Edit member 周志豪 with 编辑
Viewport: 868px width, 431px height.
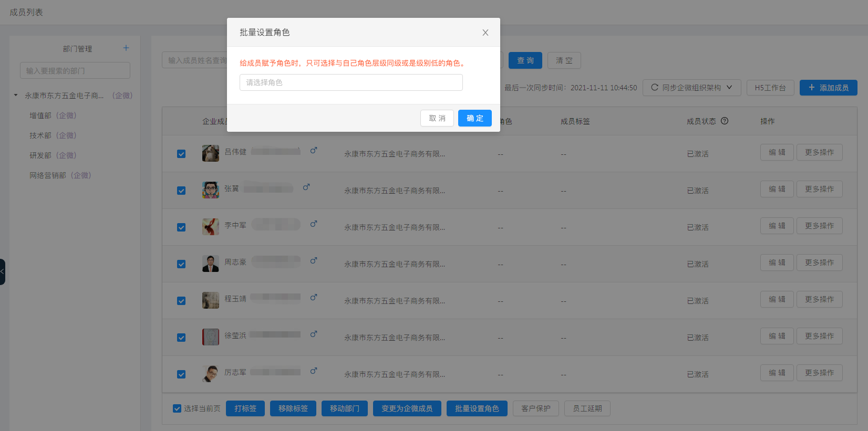[777, 262]
